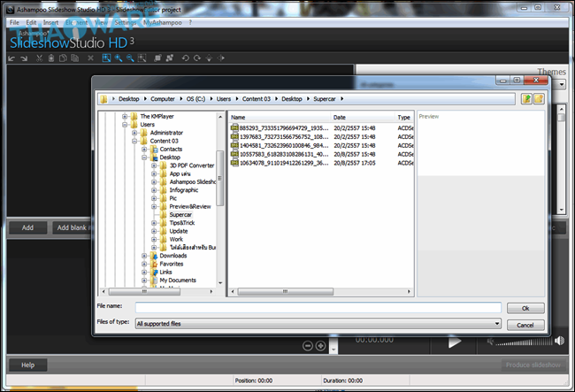Open the MyAshampoo menu
The image size is (575, 392).
[x=163, y=23]
